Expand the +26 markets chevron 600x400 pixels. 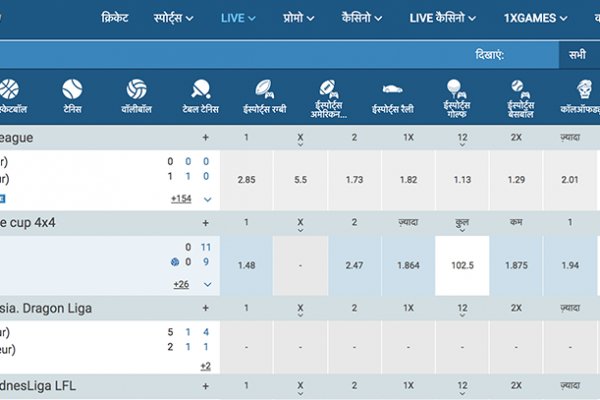(x=207, y=284)
